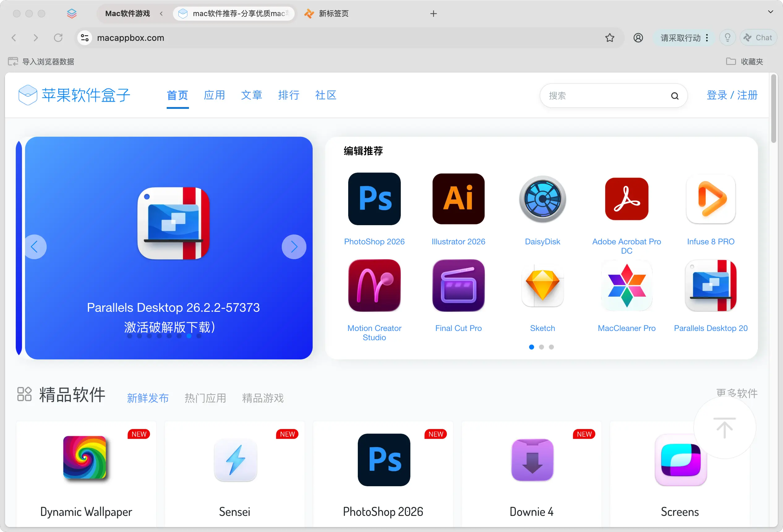Open the Infuse 8 PRO icon
The width and height of the screenshot is (783, 532).
tap(711, 199)
